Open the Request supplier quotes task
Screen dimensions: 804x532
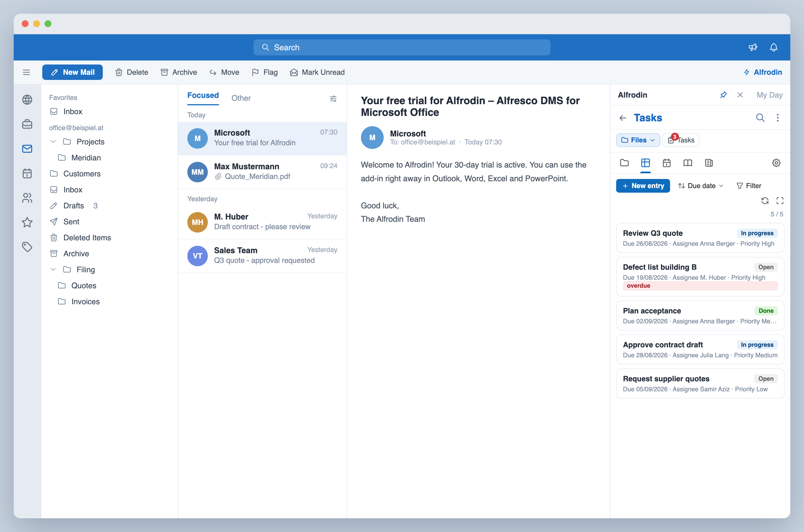pyautogui.click(x=700, y=384)
